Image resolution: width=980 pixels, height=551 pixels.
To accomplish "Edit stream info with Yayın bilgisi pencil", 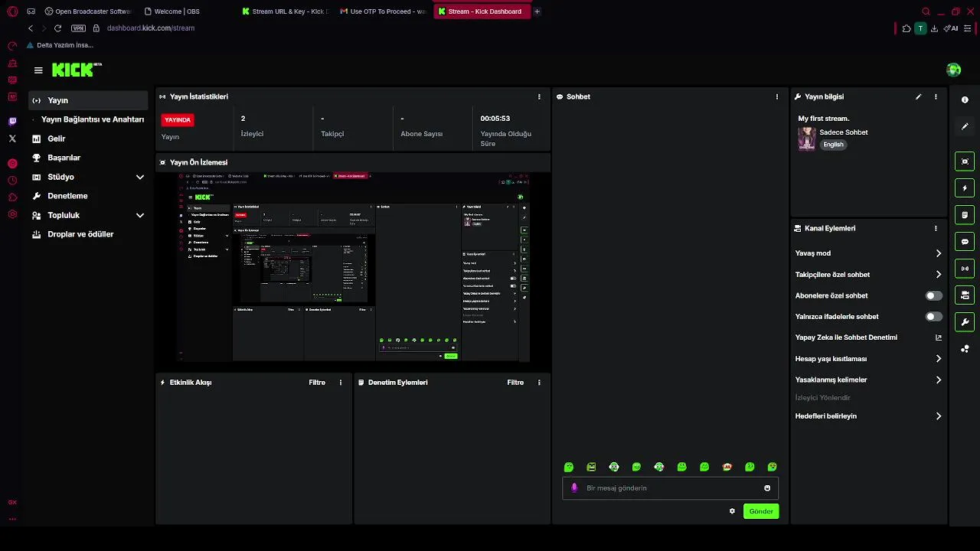I will coord(919,97).
